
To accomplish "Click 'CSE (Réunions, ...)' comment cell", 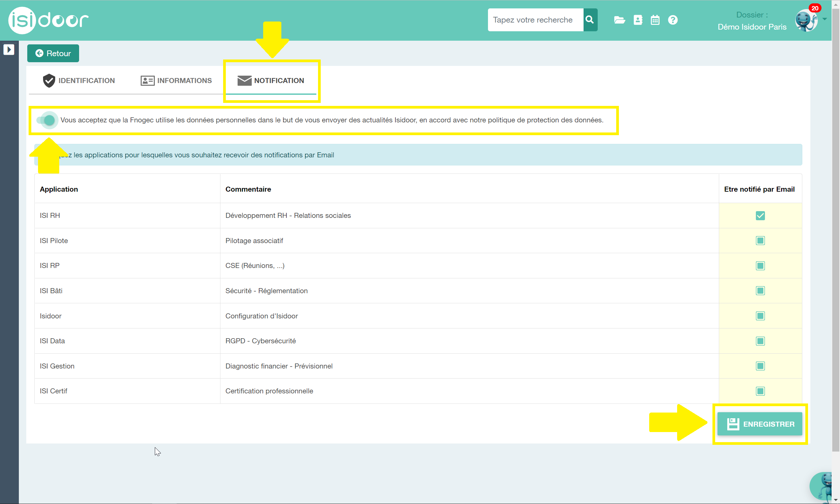I will 469,266.
